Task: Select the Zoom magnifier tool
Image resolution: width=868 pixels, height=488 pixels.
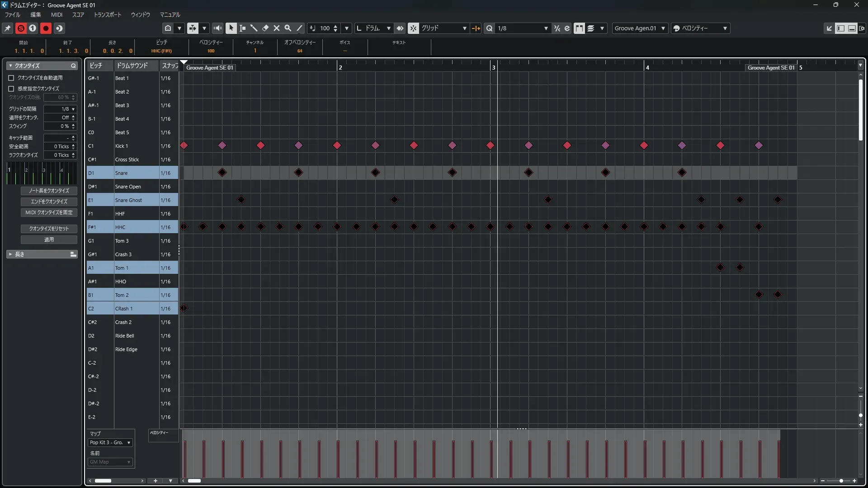Action: (288, 28)
